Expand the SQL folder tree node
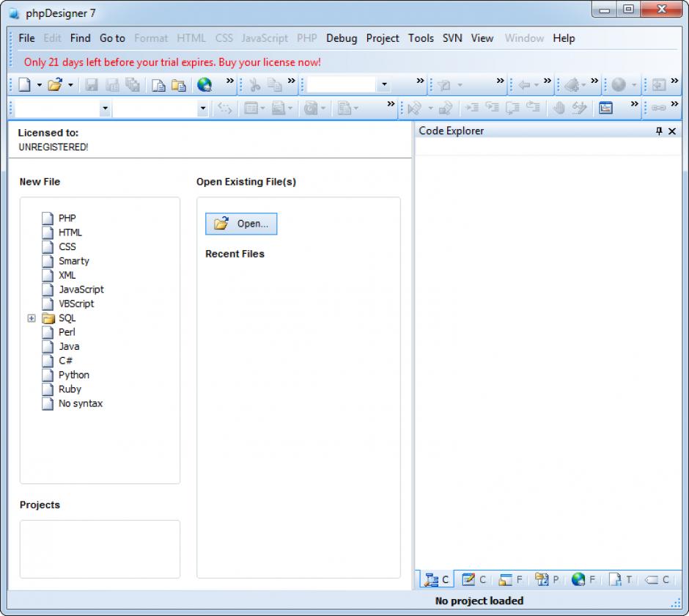 click(x=32, y=318)
